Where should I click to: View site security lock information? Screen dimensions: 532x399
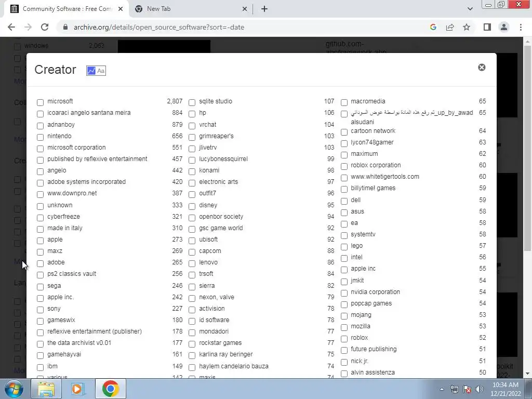(x=65, y=27)
